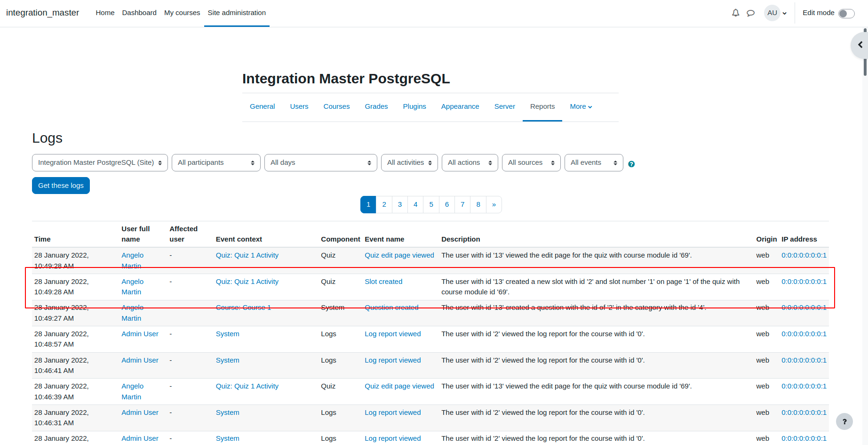Open the messaging speech bubble icon

point(751,13)
